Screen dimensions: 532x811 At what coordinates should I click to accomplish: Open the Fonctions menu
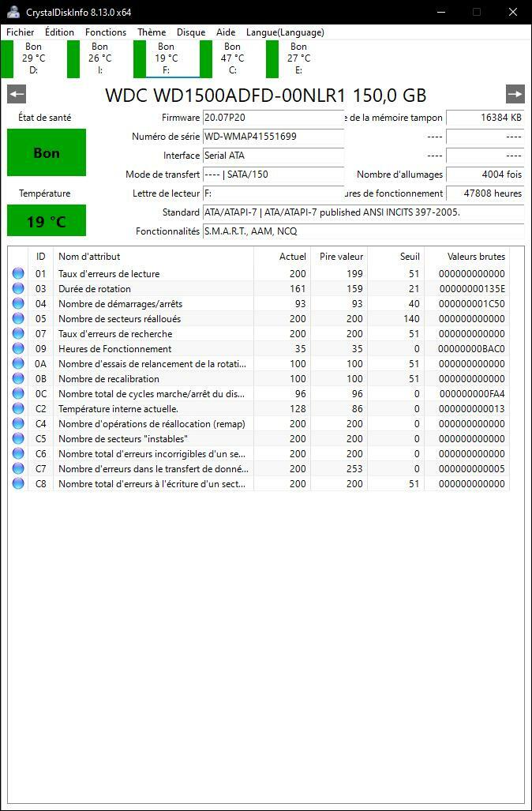click(106, 32)
